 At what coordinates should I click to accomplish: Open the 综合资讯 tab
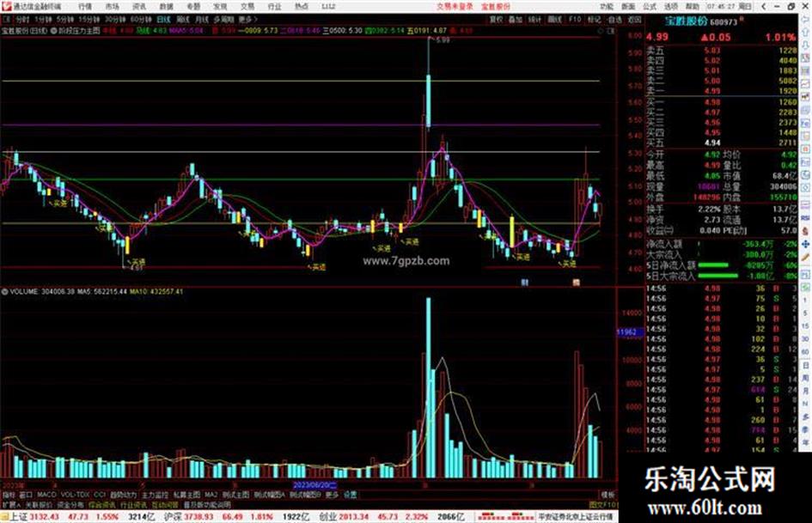[102, 504]
